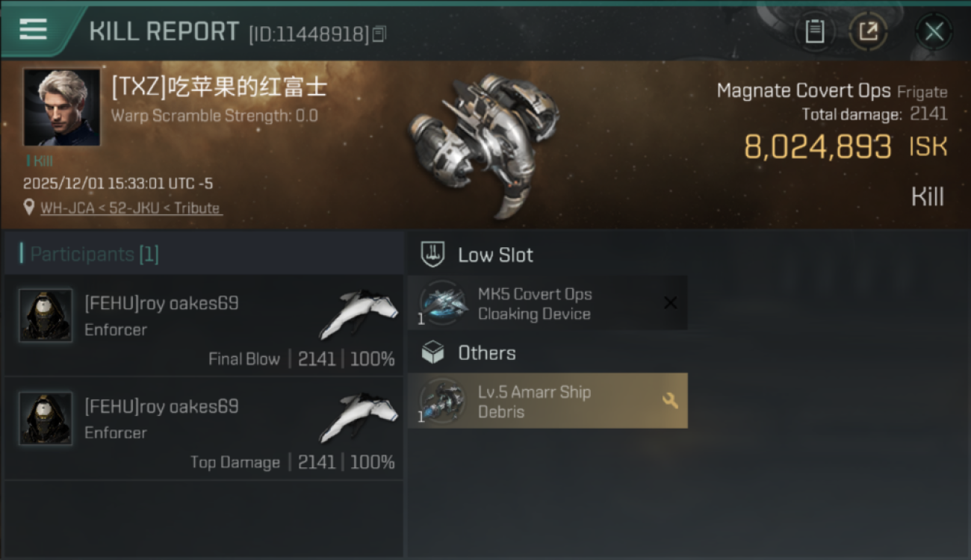Open the clipboard report icon
The image size is (971, 560).
coord(814,31)
